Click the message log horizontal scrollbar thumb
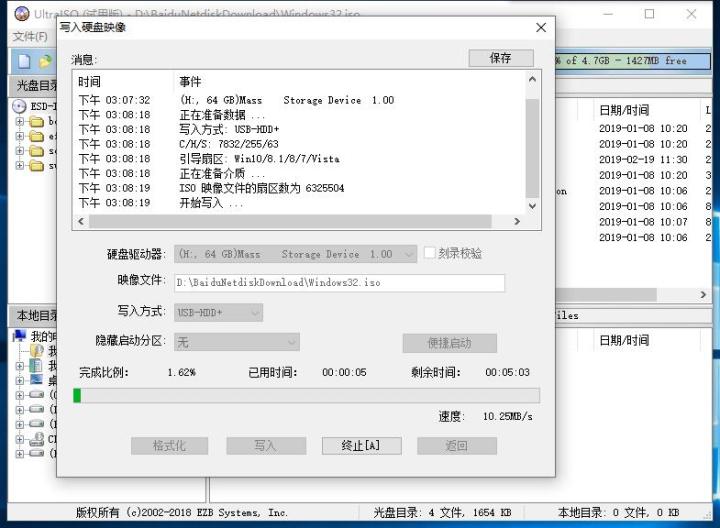 (x=290, y=221)
